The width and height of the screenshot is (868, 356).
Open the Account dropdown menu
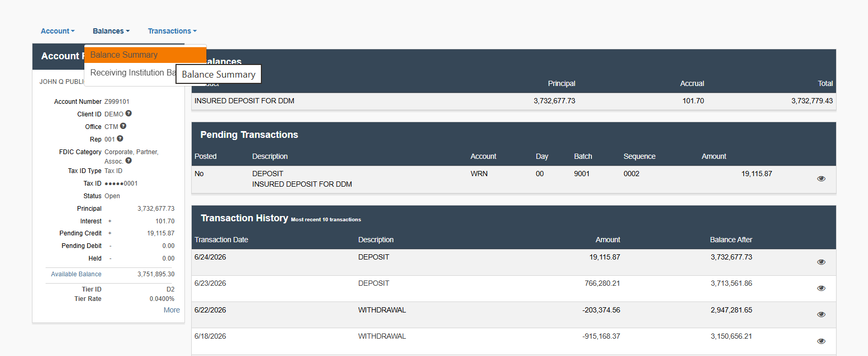[x=58, y=31]
